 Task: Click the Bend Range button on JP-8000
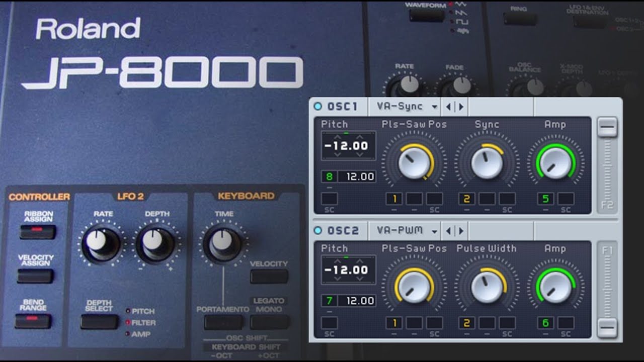point(33,321)
